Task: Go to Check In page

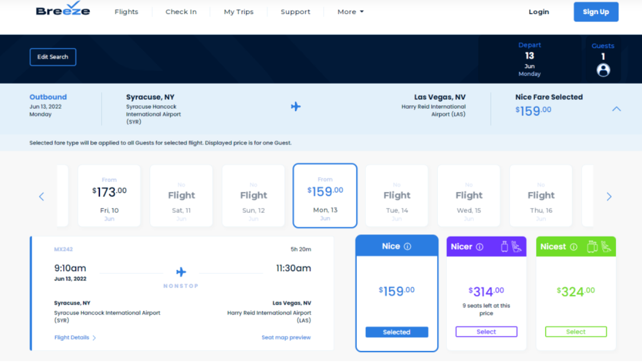Action: (x=181, y=12)
